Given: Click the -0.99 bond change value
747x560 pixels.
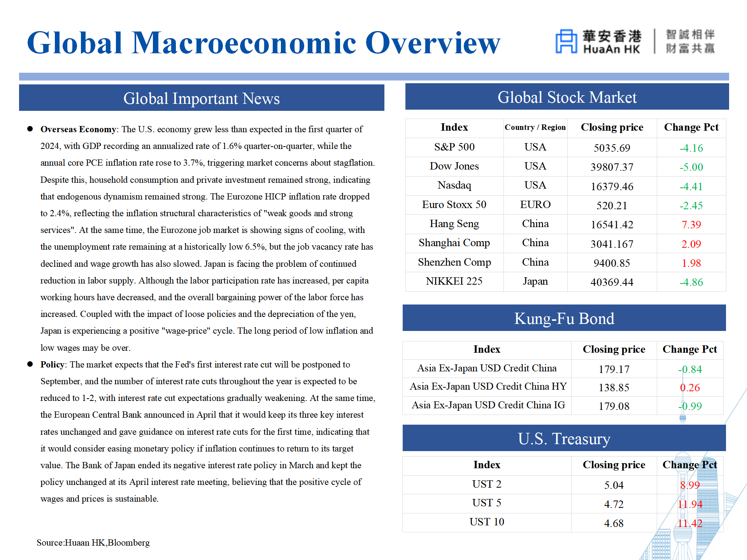Looking at the screenshot, I should [690, 406].
